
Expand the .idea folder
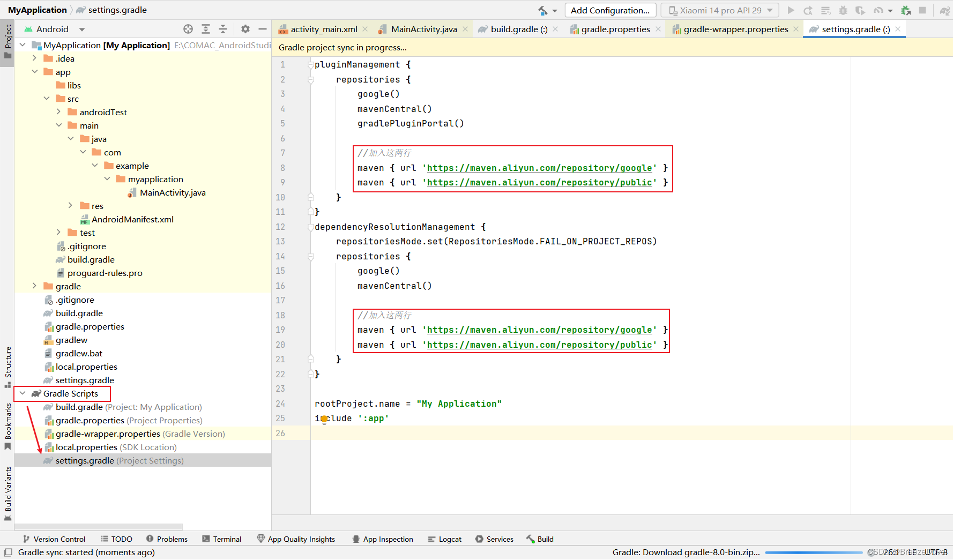coord(34,58)
